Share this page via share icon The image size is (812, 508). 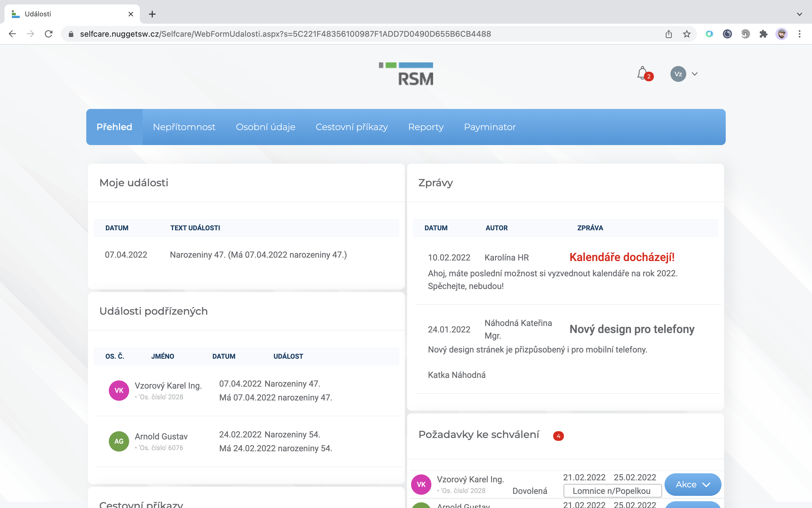669,34
